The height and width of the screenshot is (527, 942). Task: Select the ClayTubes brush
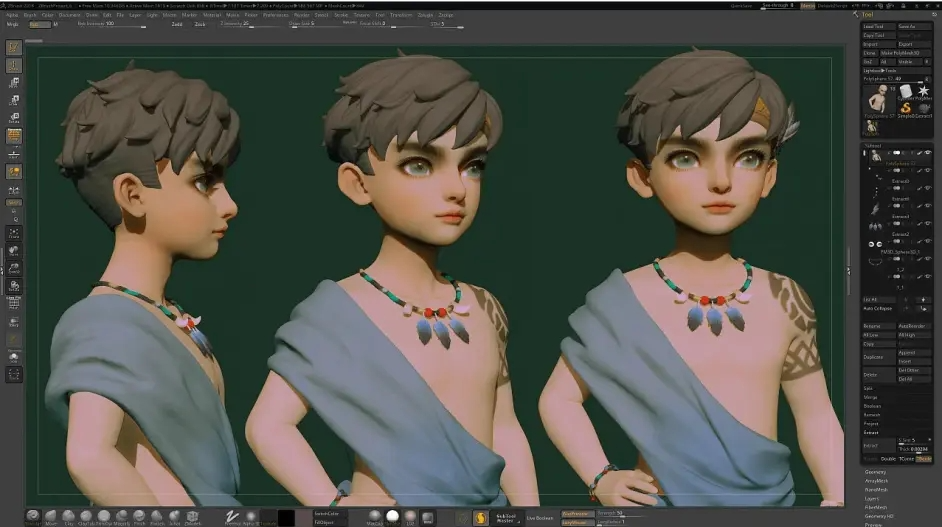[x=86, y=516]
